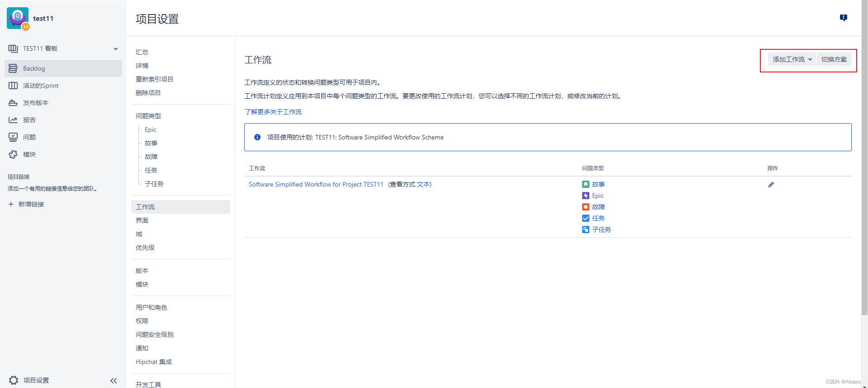Image resolution: width=868 pixels, height=388 pixels.
Task: Click the 切换方案 button
Action: pyautogui.click(x=834, y=59)
